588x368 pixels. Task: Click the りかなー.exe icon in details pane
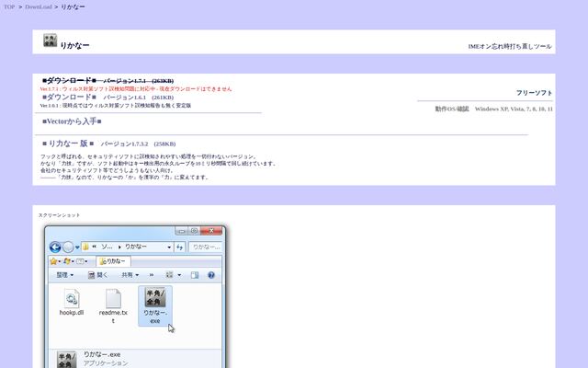[x=66, y=360]
